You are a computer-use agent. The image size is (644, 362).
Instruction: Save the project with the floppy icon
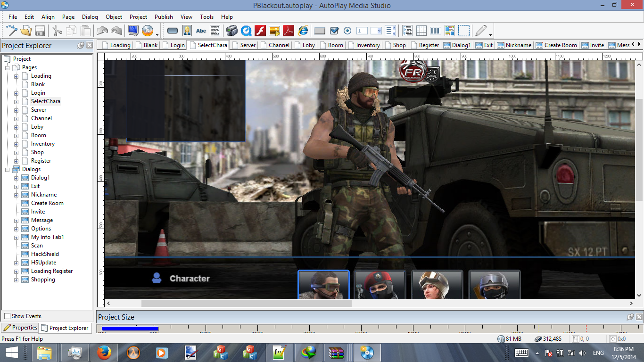coord(40,31)
